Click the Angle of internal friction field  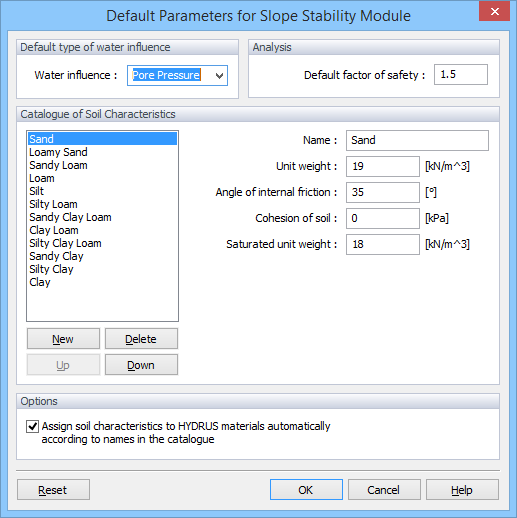(x=383, y=192)
